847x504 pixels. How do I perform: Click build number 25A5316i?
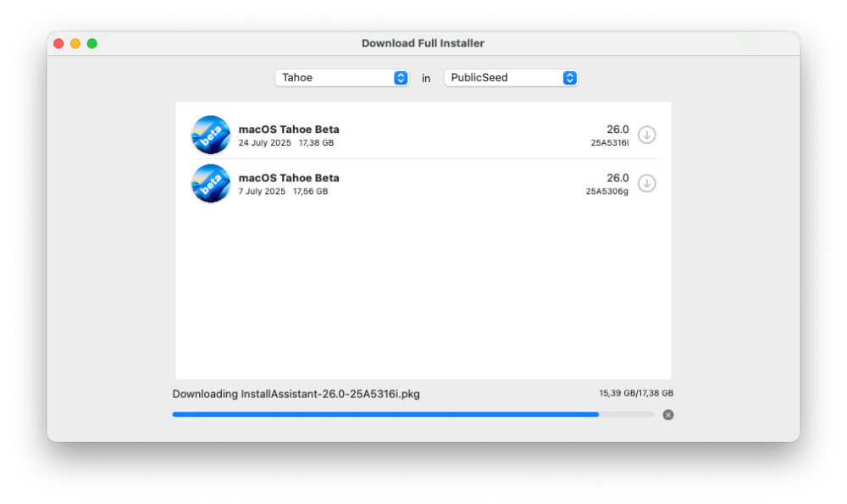(609, 142)
